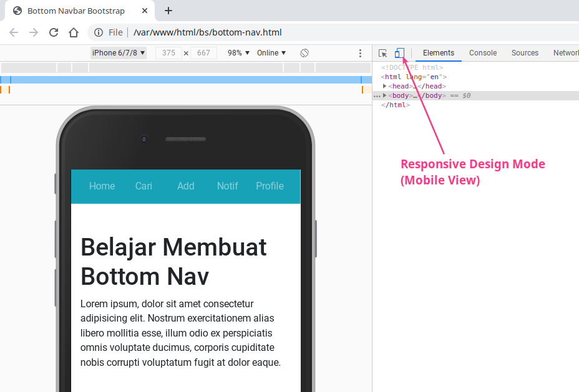Click the home icon in the toolbar
Viewport: 579px width, 392px height.
[x=74, y=32]
